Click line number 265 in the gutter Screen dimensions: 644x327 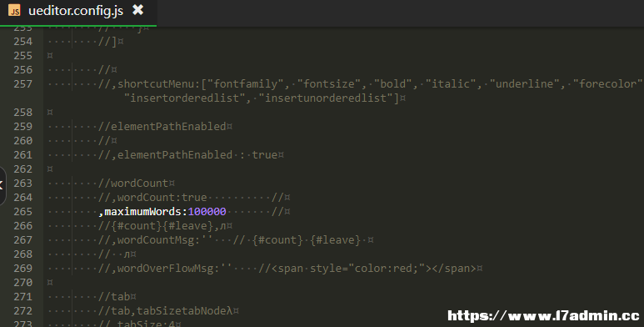(23, 211)
